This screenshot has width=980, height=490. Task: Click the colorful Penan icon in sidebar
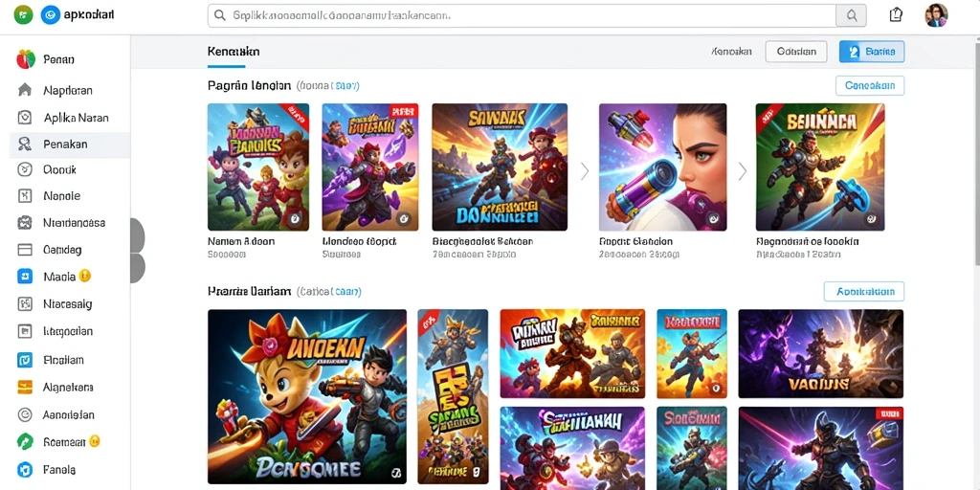pyautogui.click(x=26, y=59)
